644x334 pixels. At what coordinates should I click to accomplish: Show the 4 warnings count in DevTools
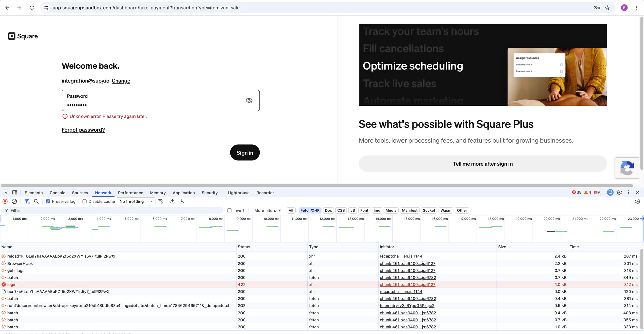(588, 192)
